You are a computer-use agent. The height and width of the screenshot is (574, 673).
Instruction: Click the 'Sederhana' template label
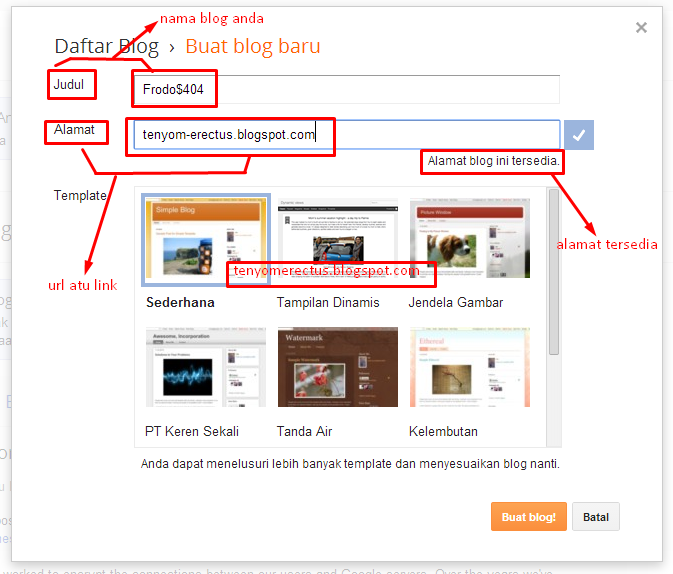pos(180,303)
